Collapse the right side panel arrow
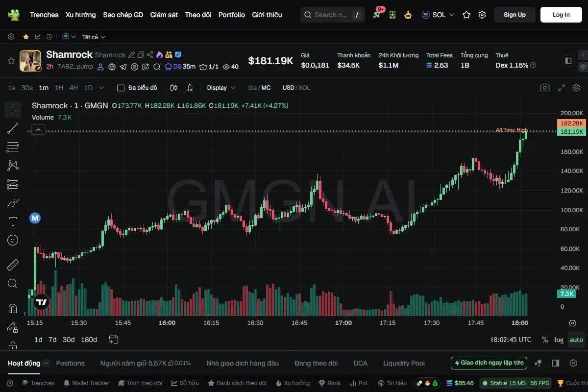Viewport: 588px width, 392px height. click(583, 55)
